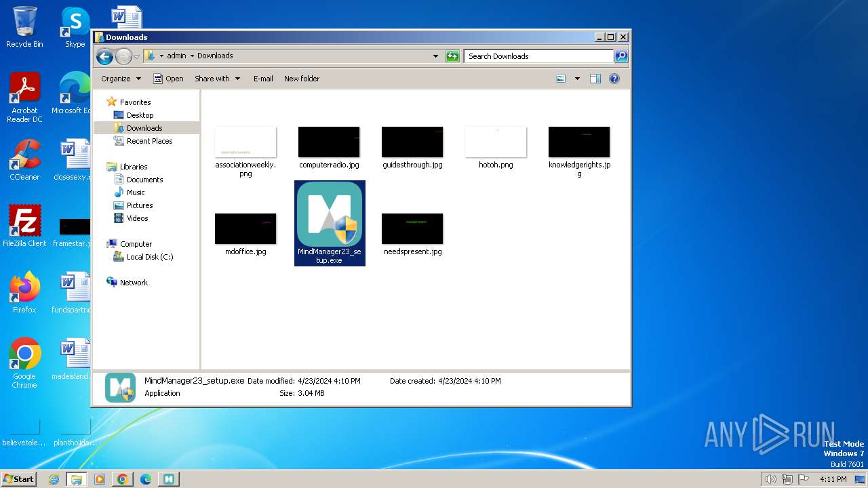Viewport: 868px width, 488px height.
Task: Click the Windows Explorer taskbar icon
Action: pyautogui.click(x=76, y=479)
